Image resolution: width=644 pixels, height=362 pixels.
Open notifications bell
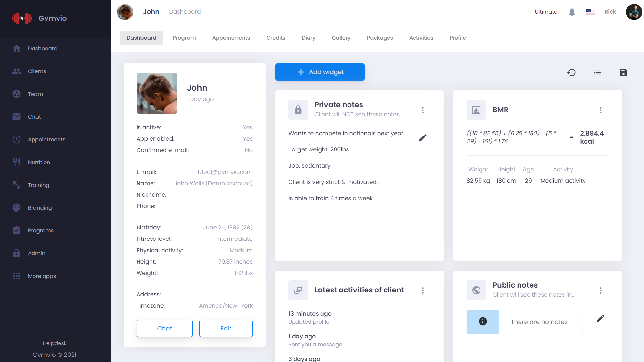click(x=572, y=12)
